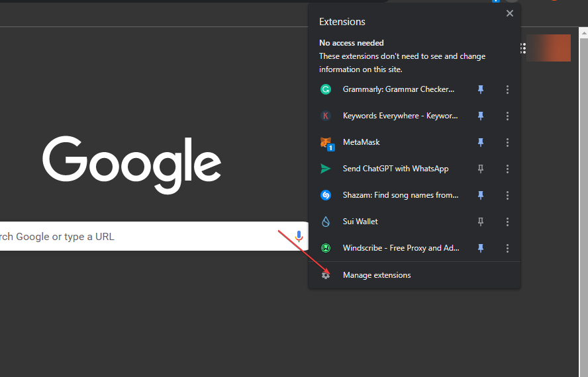Open the Google apps grid

(522, 48)
